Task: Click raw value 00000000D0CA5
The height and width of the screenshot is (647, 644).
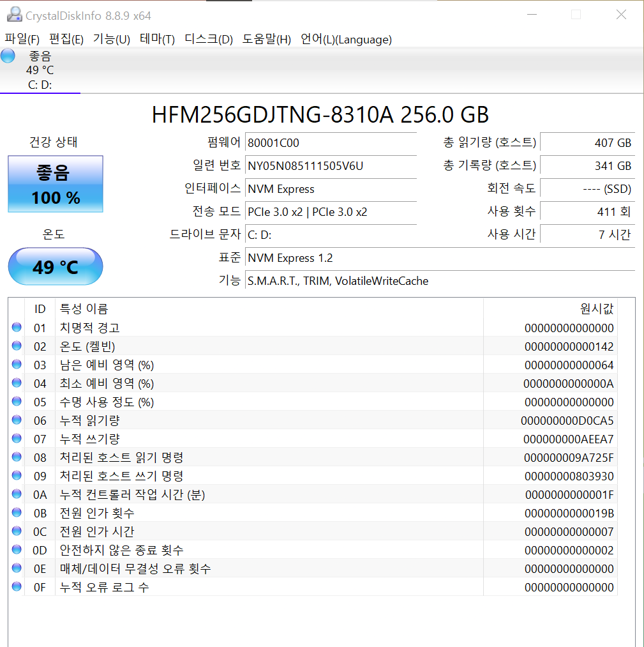Action: click(x=567, y=421)
